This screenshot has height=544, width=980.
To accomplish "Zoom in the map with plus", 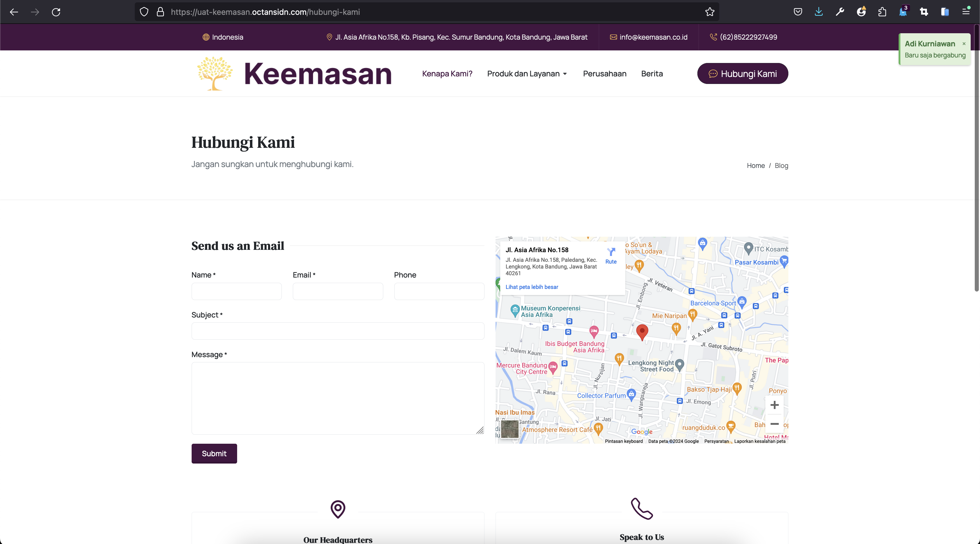I will (774, 405).
